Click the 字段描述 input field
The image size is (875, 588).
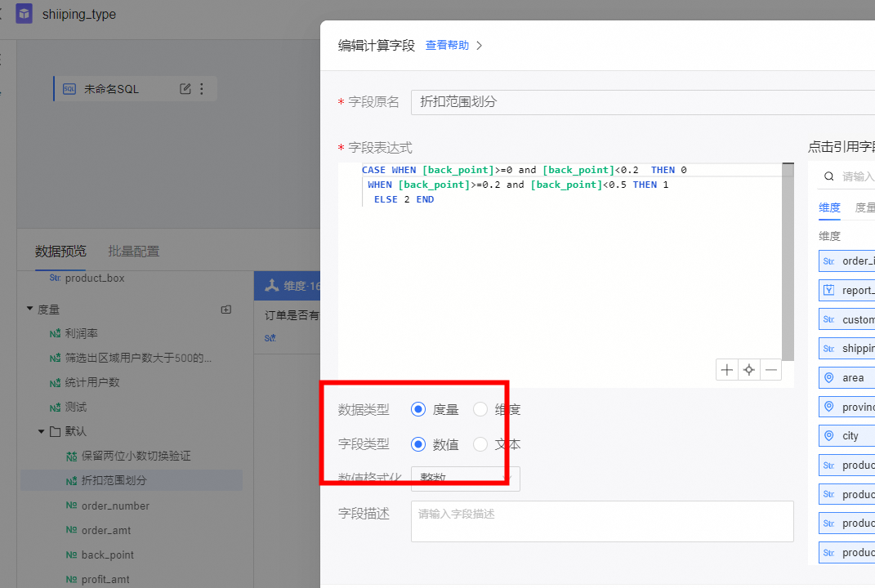click(601, 520)
